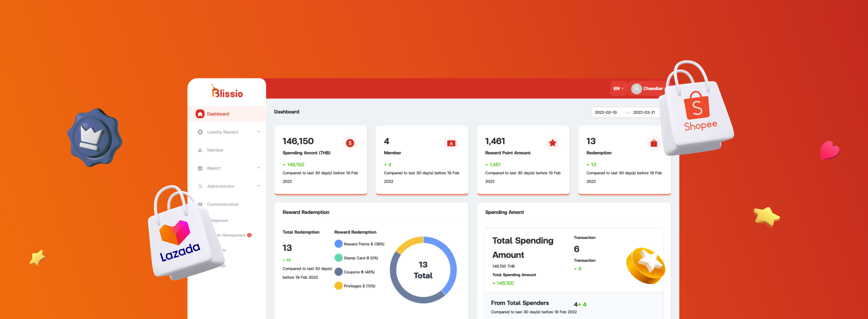
Task: Click the 13 Total donut chart center
Action: [x=423, y=270]
